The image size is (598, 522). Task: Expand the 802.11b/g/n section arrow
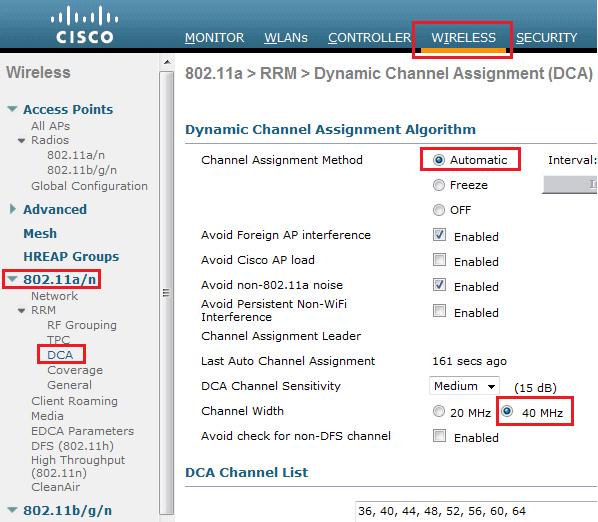click(x=12, y=510)
